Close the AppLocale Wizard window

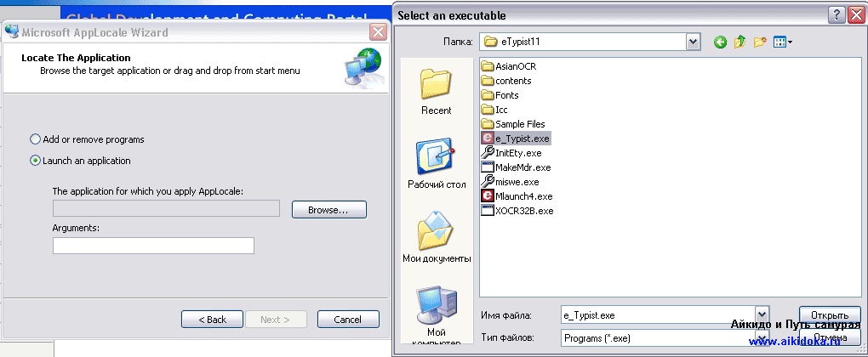(379, 32)
